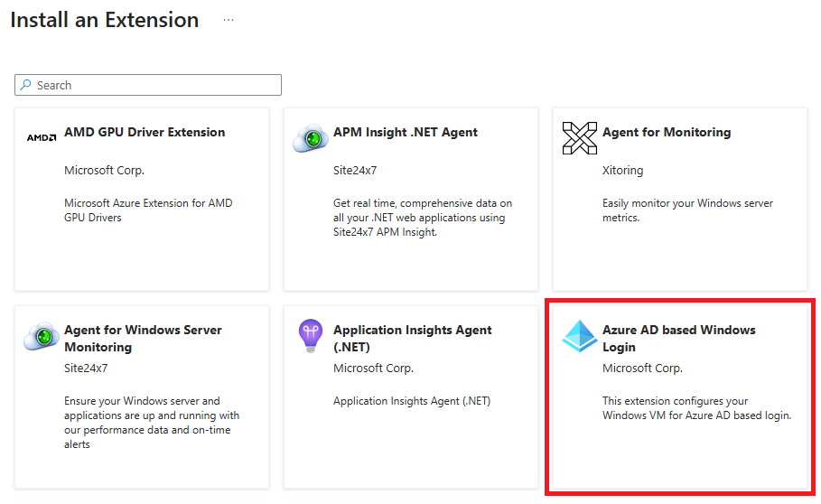Click description 'Get real time, comprehensive data'
821x504 pixels.
coord(423,217)
